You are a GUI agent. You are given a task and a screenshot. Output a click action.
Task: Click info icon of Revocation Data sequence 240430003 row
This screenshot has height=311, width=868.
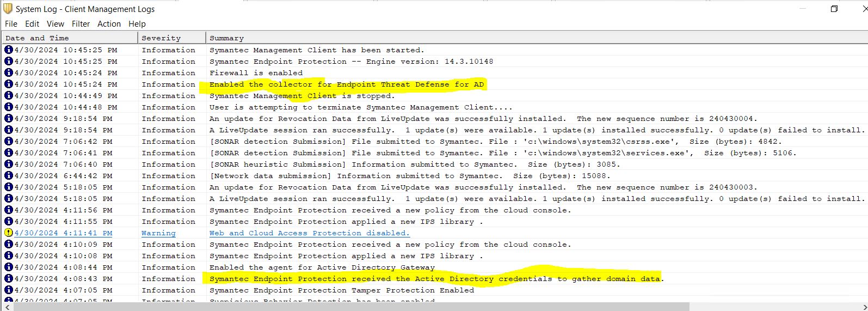(x=8, y=187)
